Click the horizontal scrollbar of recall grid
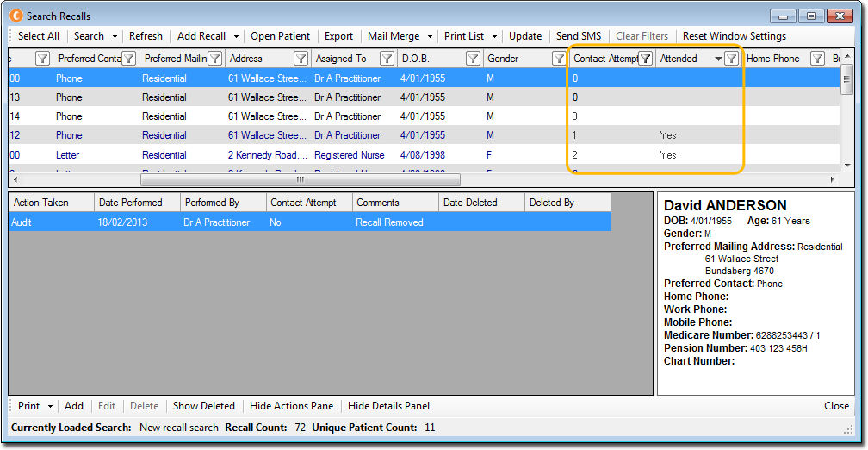 tap(300, 180)
